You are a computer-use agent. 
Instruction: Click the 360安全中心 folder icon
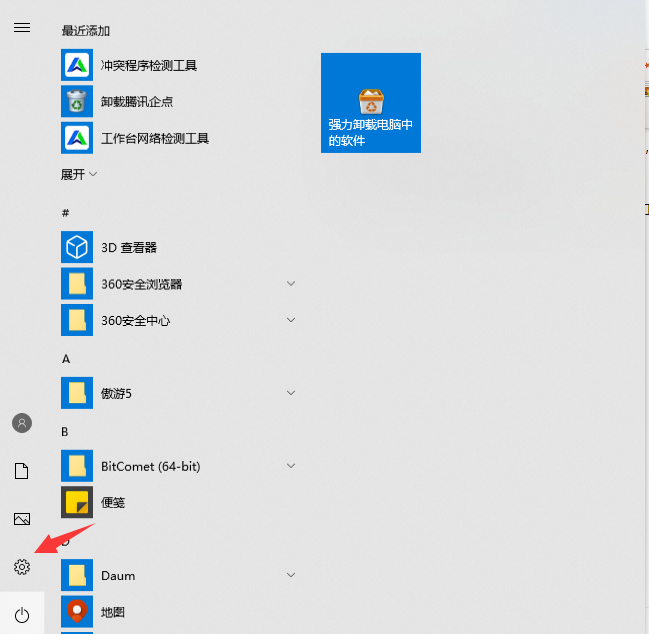77,320
